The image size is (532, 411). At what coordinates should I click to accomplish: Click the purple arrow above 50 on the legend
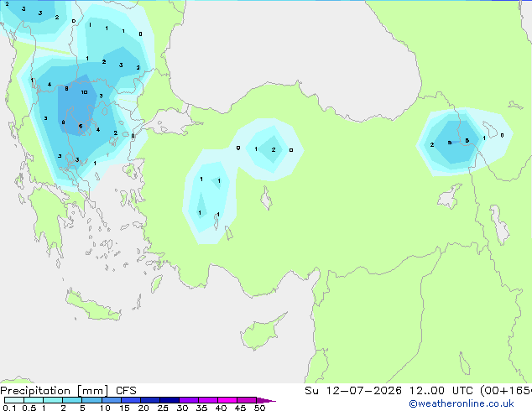click(x=266, y=400)
